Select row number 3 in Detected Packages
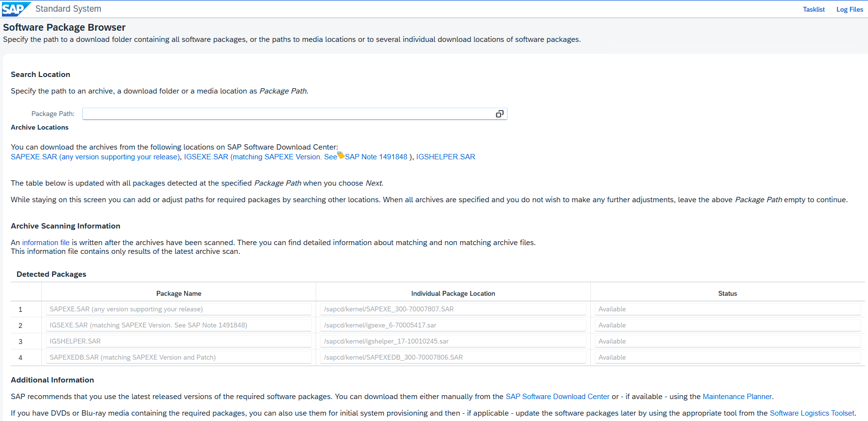This screenshot has height=421, width=868. click(20, 342)
